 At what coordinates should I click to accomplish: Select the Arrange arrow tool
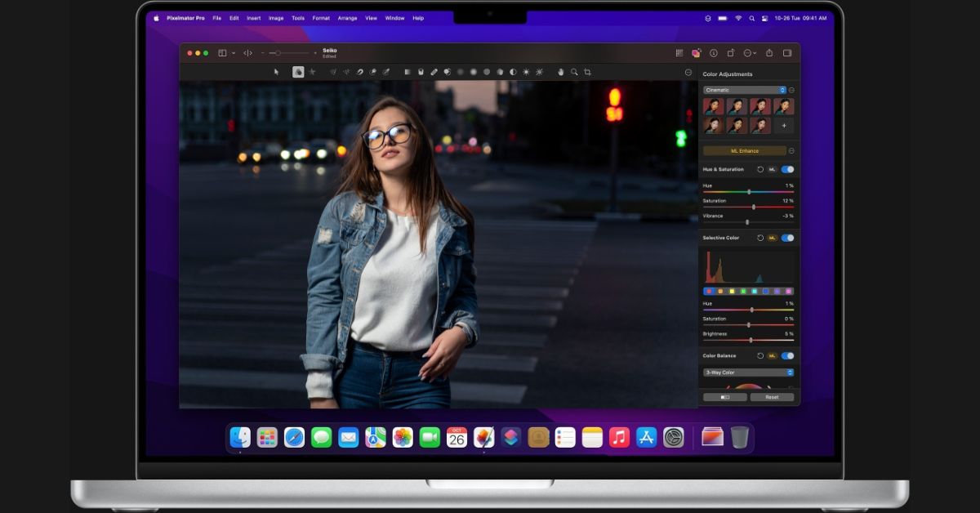coord(276,72)
